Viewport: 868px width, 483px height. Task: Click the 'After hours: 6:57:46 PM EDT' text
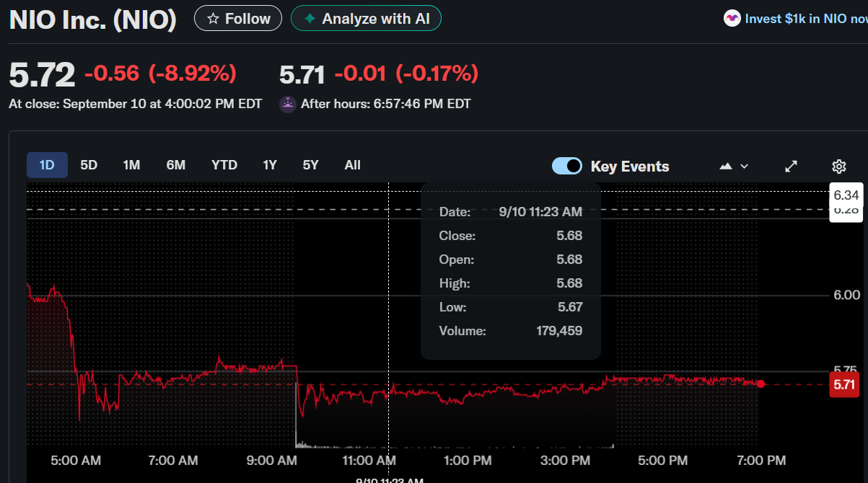[386, 104]
